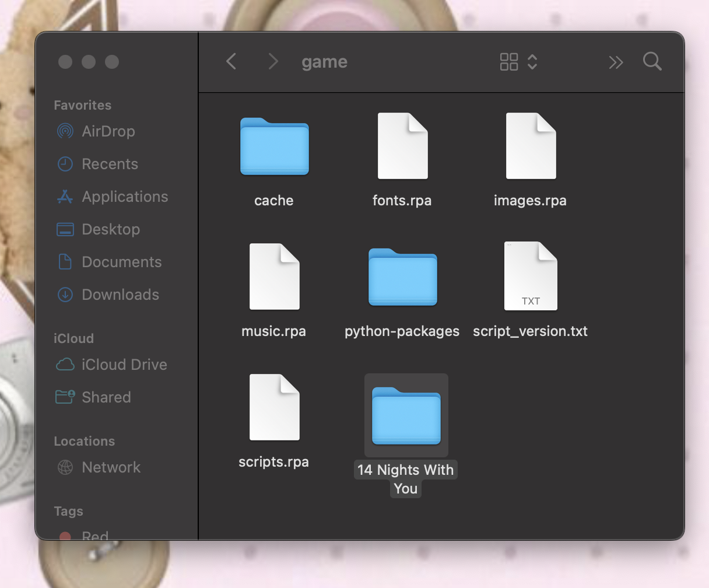Open iCloud Drive in the sidebar
The image size is (709, 588).
pos(111,365)
